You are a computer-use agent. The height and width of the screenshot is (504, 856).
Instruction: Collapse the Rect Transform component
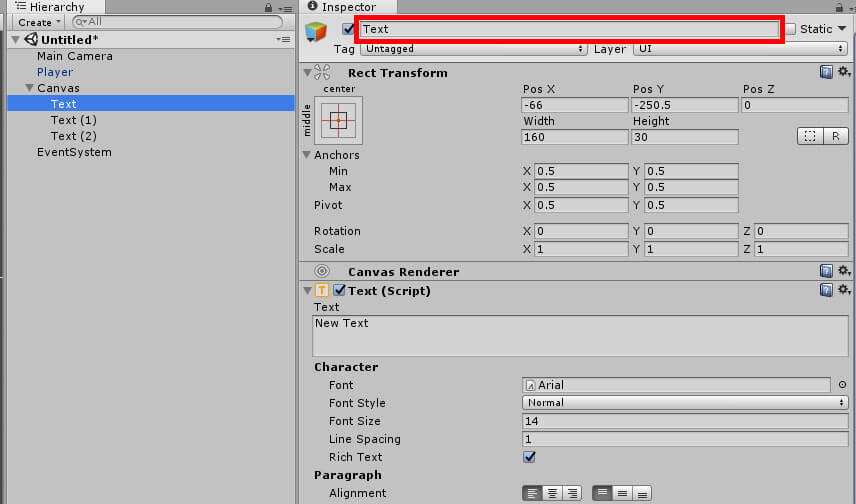pyautogui.click(x=307, y=72)
